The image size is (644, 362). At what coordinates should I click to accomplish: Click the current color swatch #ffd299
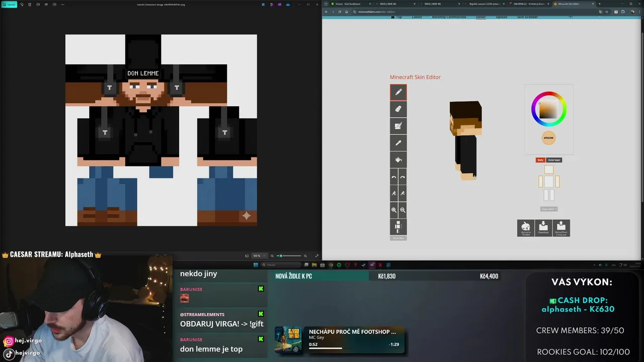tap(548, 138)
